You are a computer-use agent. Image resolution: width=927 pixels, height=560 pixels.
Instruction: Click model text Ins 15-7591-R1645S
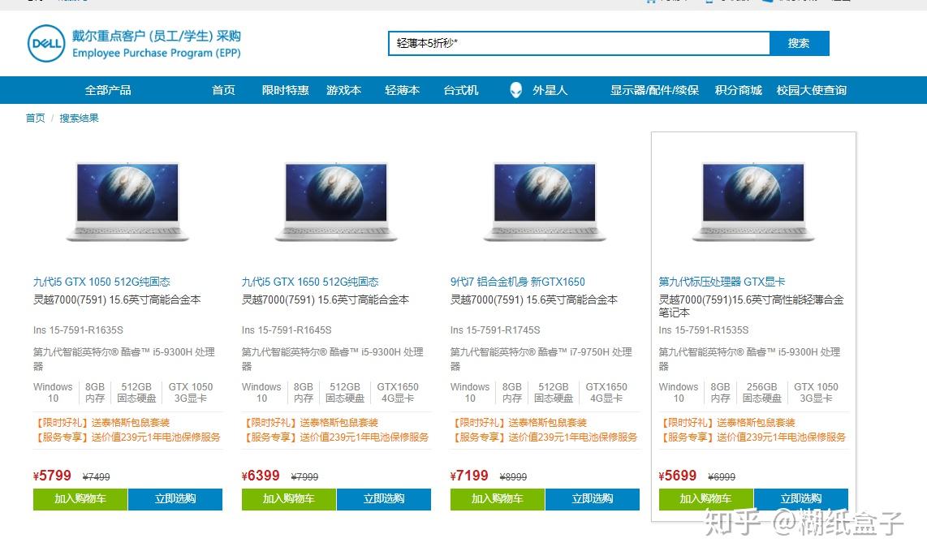click(287, 330)
